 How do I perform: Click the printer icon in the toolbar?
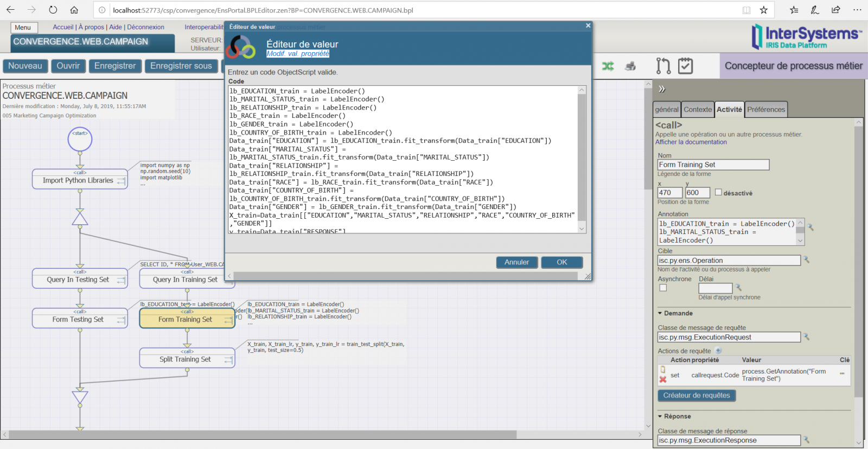(x=630, y=66)
